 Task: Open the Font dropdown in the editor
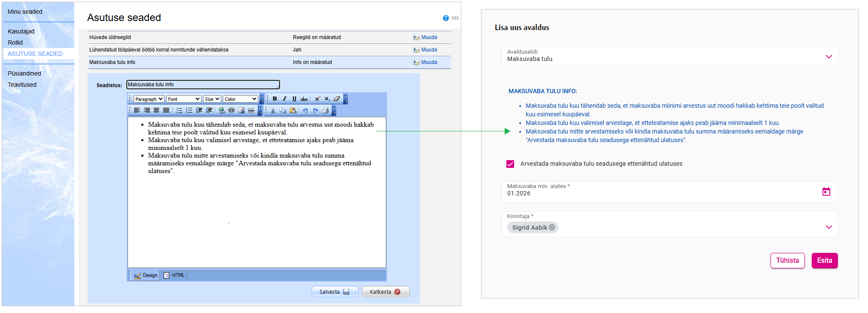click(x=183, y=99)
